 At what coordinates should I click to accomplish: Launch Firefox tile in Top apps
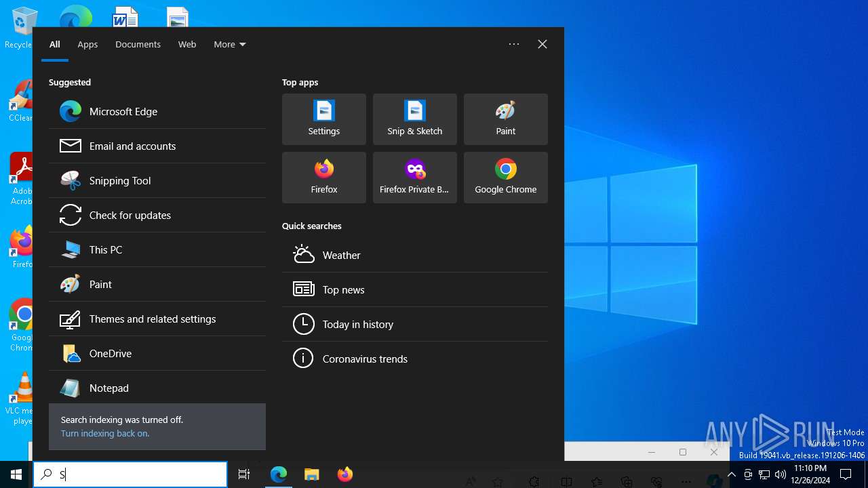tap(324, 178)
